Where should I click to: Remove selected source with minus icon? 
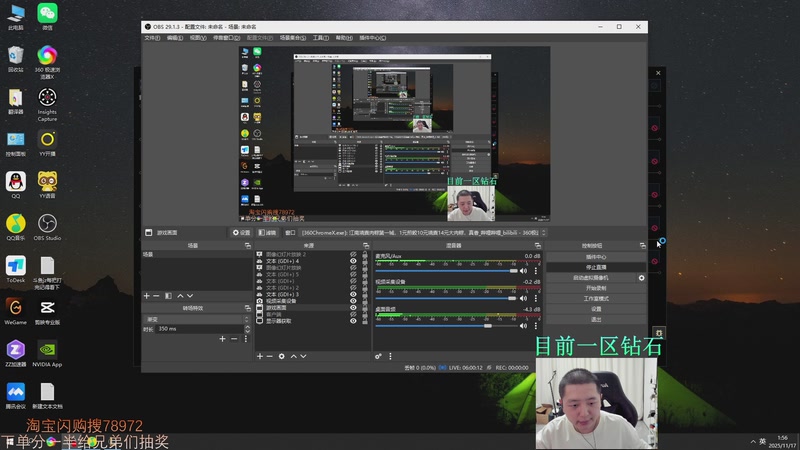point(270,356)
